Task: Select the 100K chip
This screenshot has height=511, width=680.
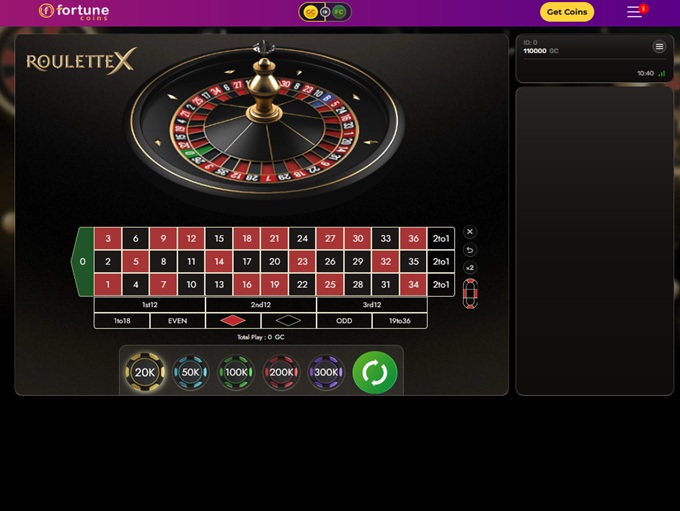Action: (x=236, y=372)
